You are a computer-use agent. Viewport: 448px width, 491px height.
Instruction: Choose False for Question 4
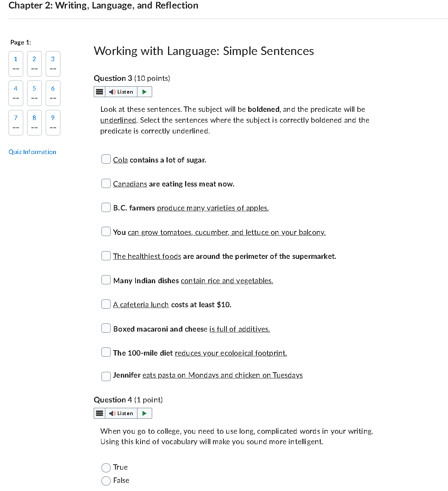[x=106, y=481]
